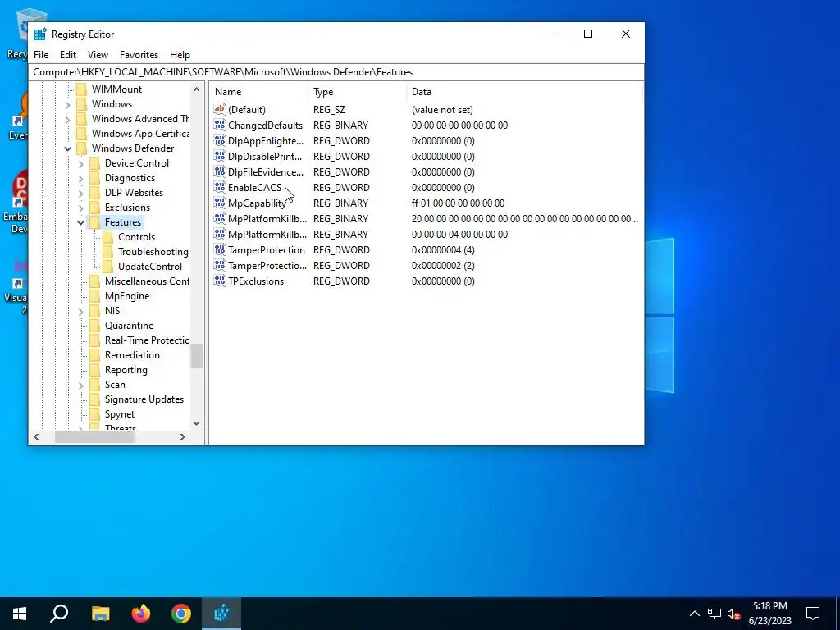Select the Remediation key
Viewport: 840px width, 630px height.
coord(132,355)
